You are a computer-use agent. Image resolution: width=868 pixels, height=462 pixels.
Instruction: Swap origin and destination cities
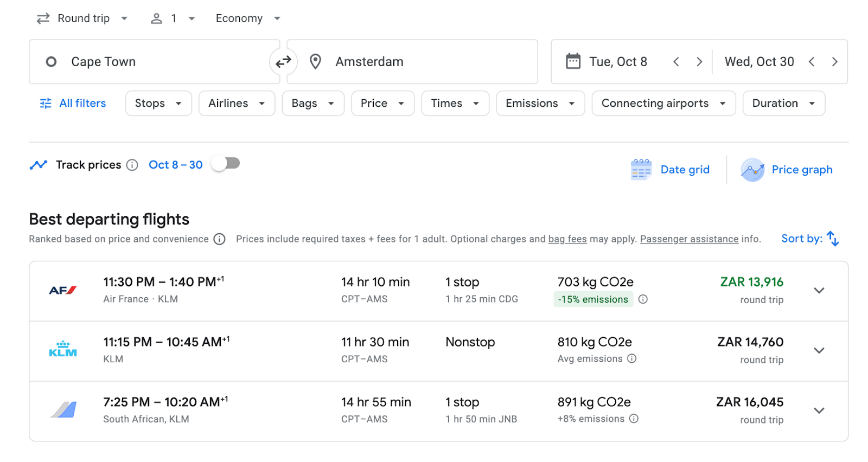click(x=283, y=62)
